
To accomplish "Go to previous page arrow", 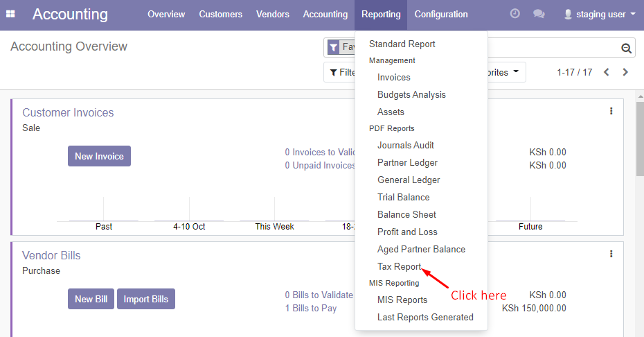I will coord(606,72).
